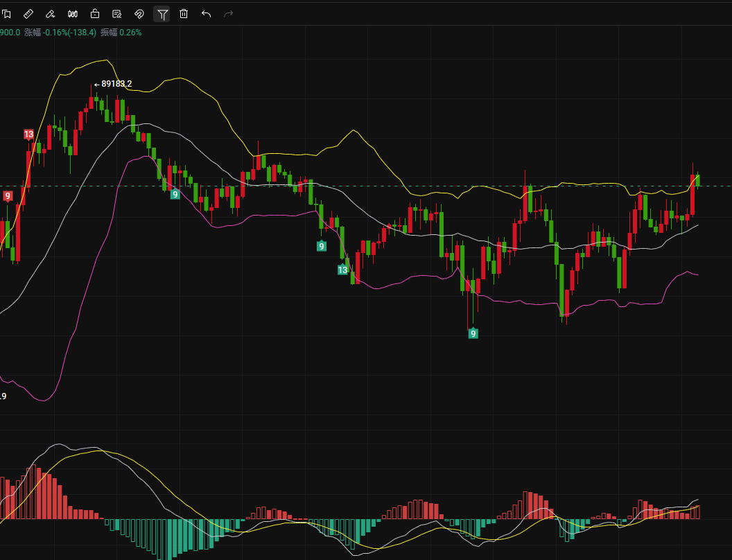Select the lowest green 9 marker
The height and width of the screenshot is (560, 732).
pyautogui.click(x=473, y=333)
